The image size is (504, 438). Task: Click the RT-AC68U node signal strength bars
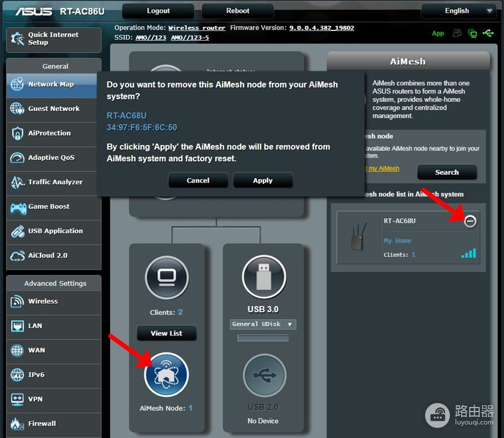[468, 253]
